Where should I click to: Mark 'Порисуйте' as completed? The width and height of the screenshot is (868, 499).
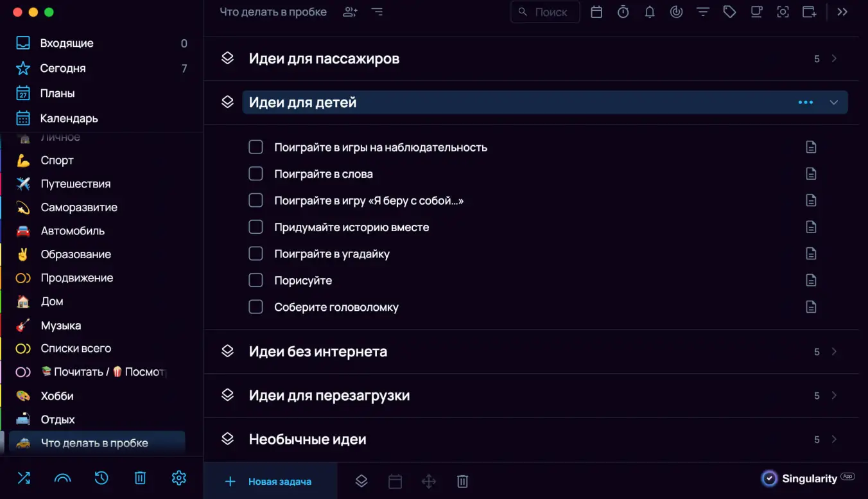[x=256, y=280]
